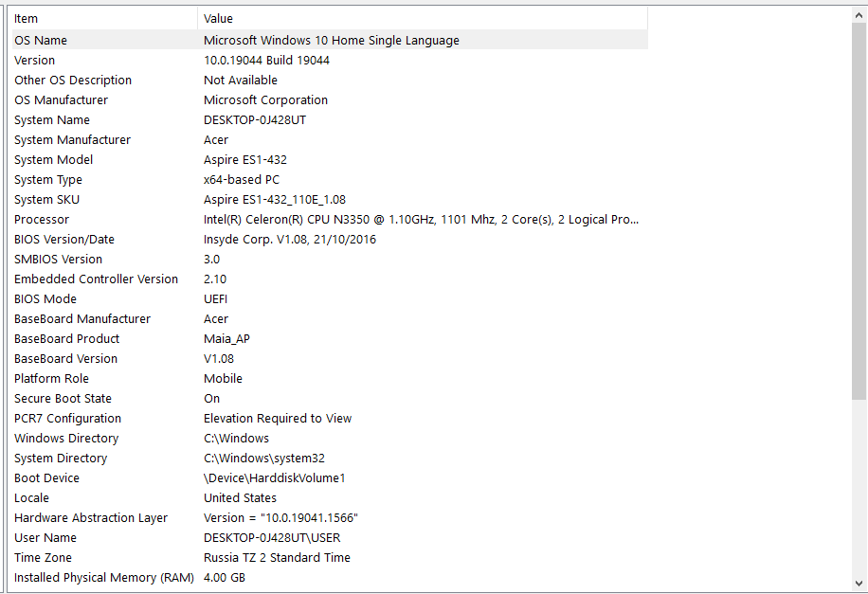Click the Value column header

click(423, 18)
